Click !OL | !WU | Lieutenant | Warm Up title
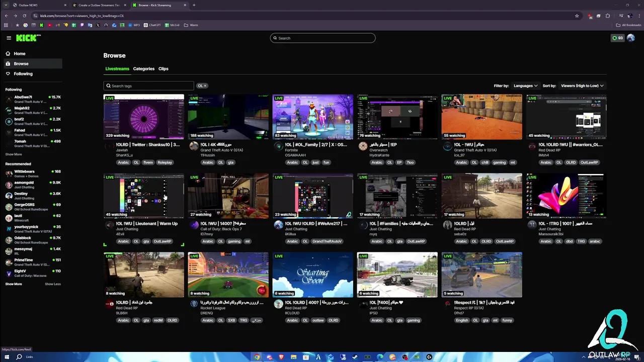The image size is (644, 362). coord(146,223)
